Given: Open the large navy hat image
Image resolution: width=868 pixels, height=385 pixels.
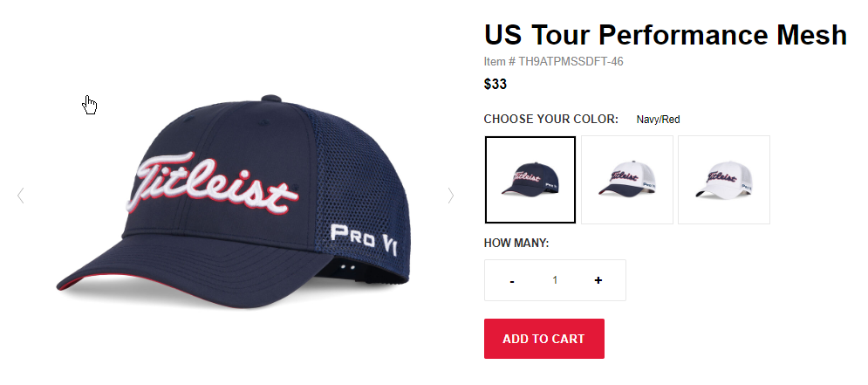Looking at the screenshot, I should point(233,199).
